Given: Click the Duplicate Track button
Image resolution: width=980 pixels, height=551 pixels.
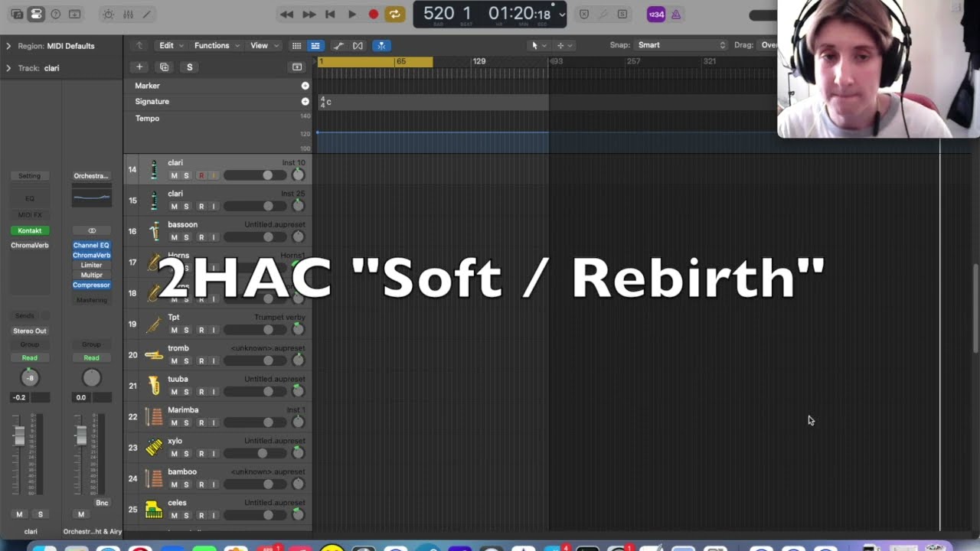Looking at the screenshot, I should [x=164, y=67].
